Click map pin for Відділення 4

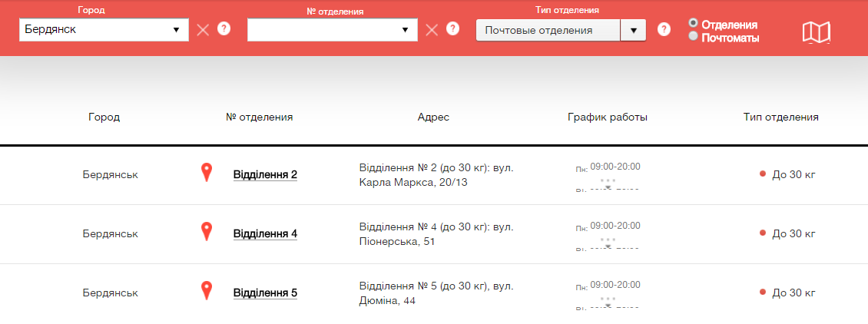tap(206, 231)
